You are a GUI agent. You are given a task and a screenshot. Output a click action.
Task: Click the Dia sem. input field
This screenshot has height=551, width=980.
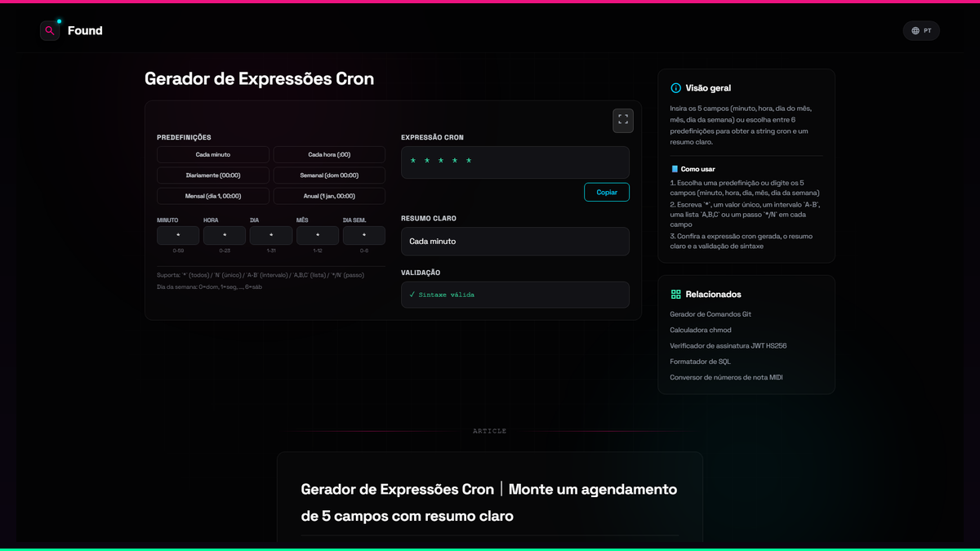[x=364, y=236]
